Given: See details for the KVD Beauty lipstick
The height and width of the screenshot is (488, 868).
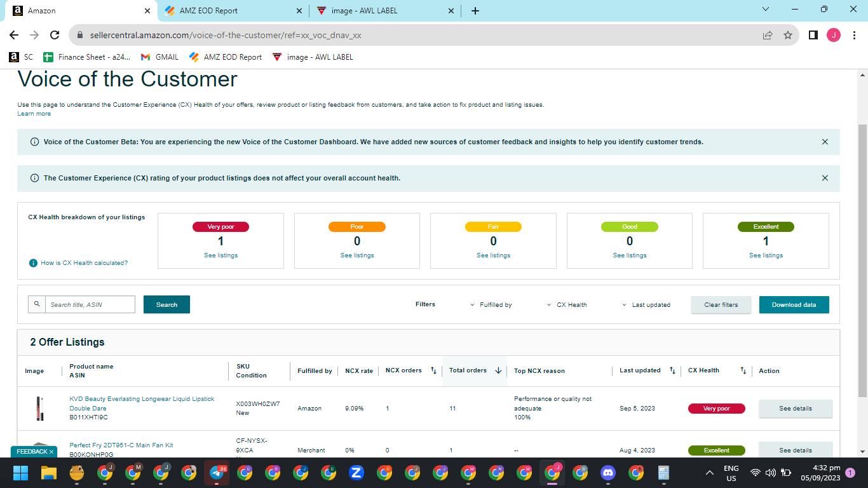Looking at the screenshot, I should pyautogui.click(x=796, y=409).
